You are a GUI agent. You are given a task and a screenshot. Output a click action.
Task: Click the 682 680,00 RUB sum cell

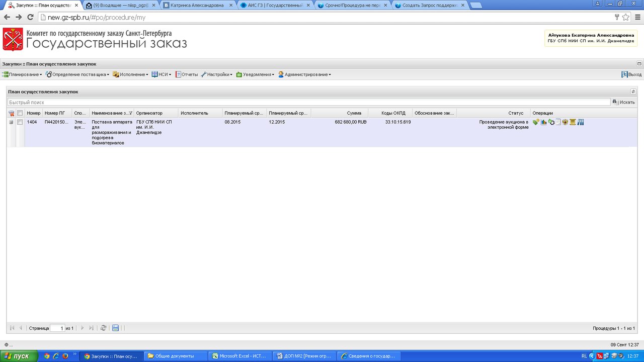click(x=351, y=122)
